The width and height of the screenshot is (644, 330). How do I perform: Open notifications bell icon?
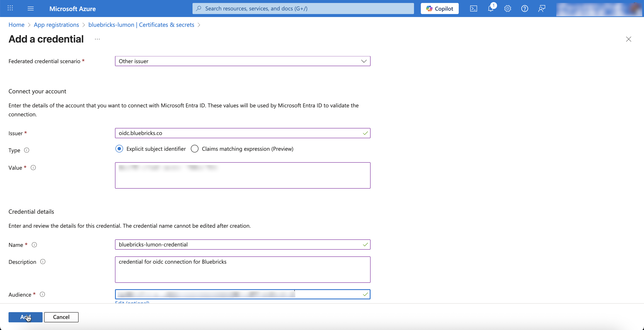[490, 9]
